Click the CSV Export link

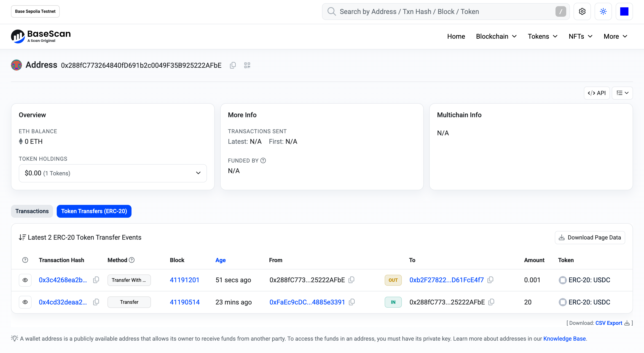pos(609,323)
